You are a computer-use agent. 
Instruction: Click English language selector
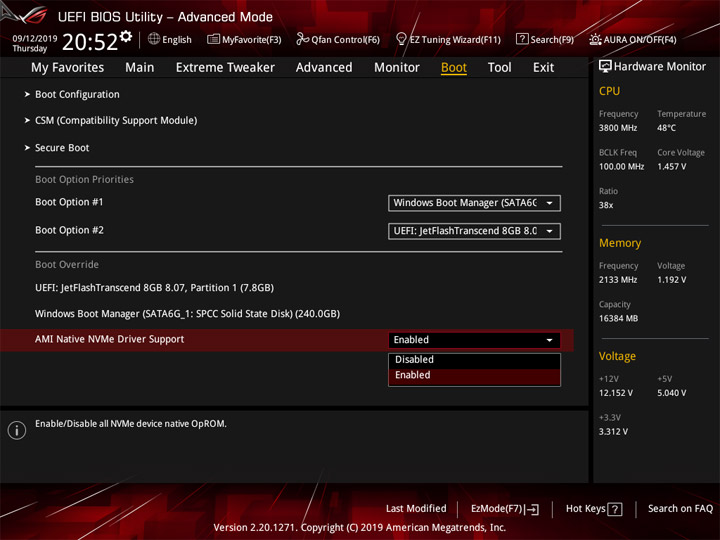click(177, 40)
